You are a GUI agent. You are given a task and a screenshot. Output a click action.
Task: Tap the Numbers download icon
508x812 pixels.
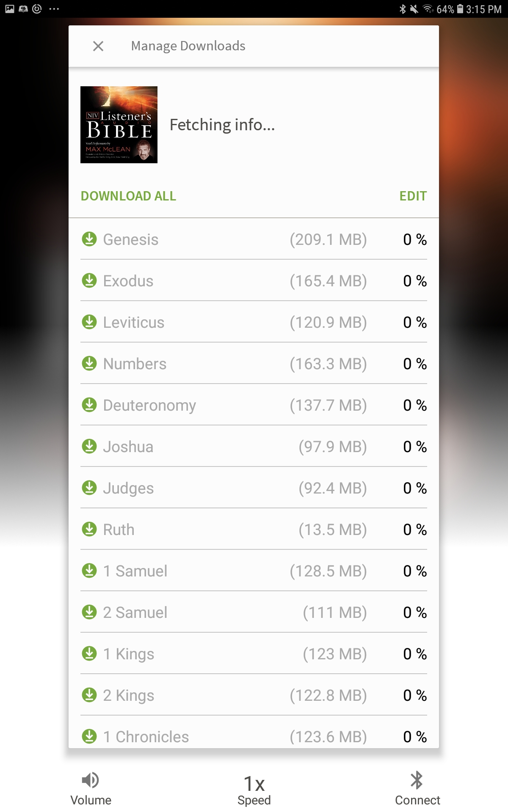click(89, 363)
